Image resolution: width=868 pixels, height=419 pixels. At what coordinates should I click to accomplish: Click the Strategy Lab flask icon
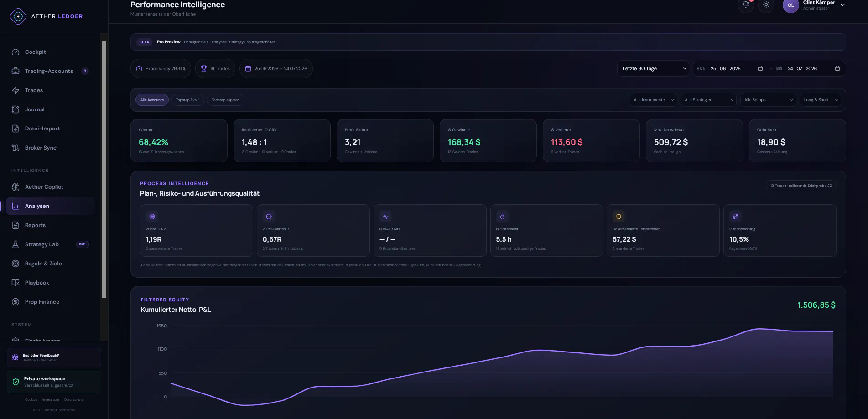point(16,244)
